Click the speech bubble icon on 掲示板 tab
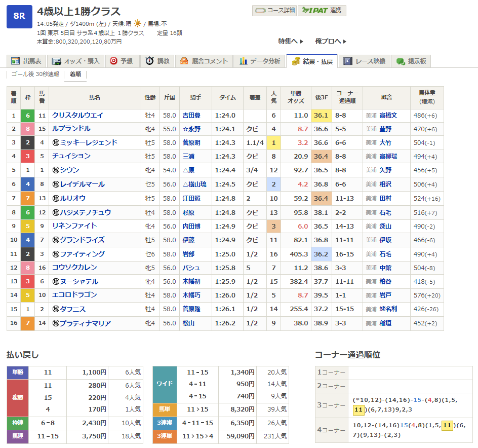Screen dimensions: 478x448 pyautogui.click(x=401, y=61)
